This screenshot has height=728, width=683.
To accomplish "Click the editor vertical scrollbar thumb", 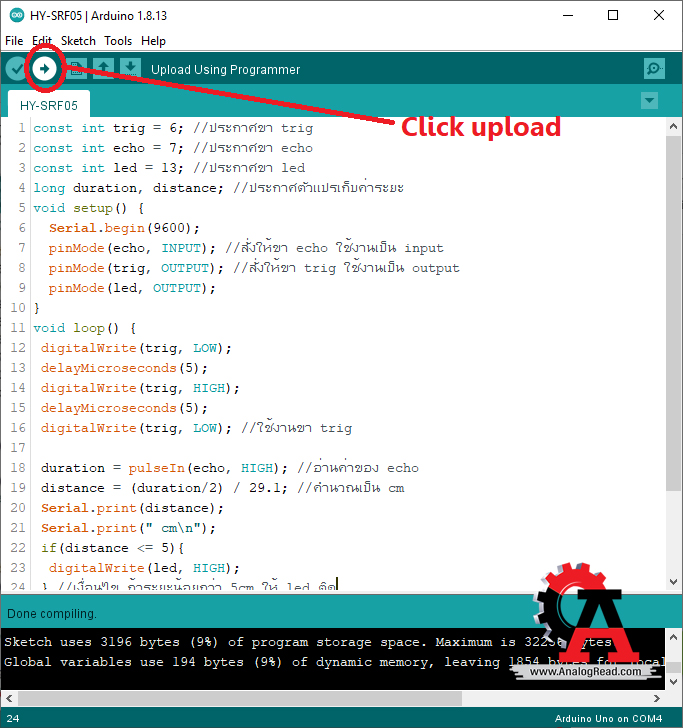I will pos(673,313).
